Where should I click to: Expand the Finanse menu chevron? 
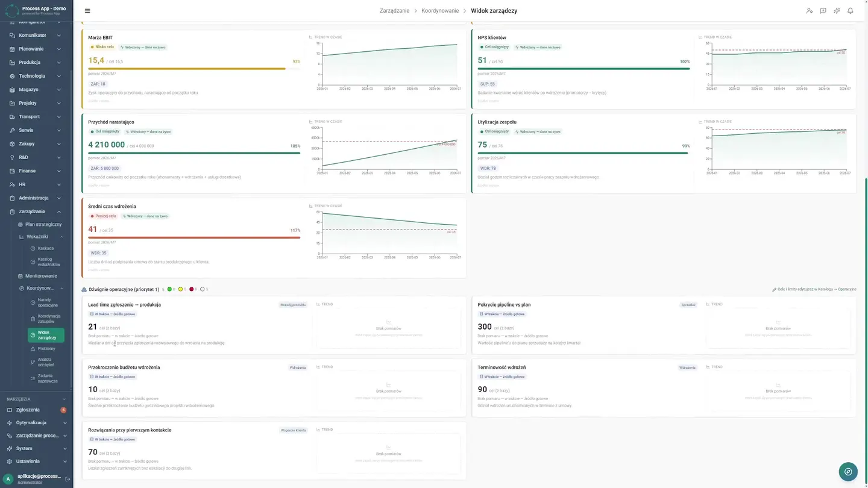(59, 171)
